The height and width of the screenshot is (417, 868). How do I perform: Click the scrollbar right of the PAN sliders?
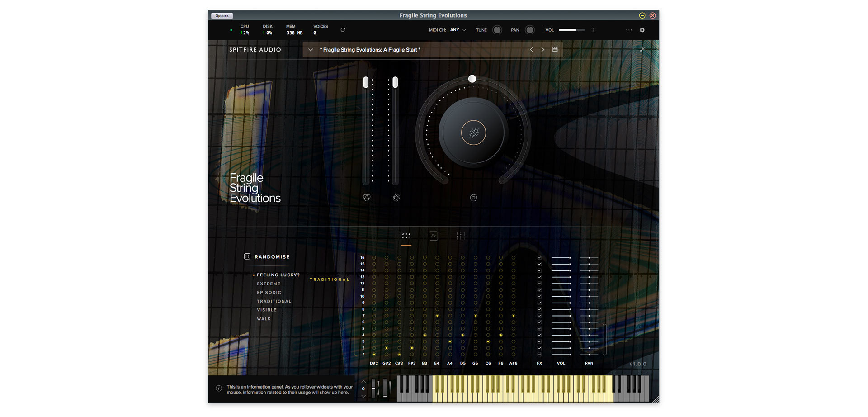click(x=604, y=339)
